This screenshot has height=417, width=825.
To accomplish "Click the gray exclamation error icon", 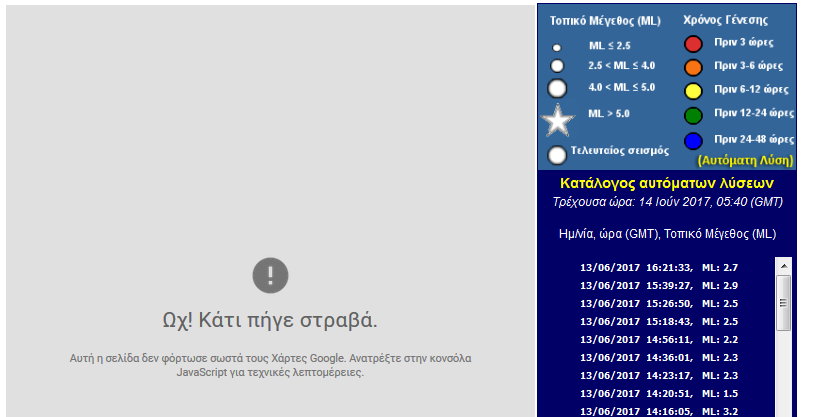I will pos(270,275).
